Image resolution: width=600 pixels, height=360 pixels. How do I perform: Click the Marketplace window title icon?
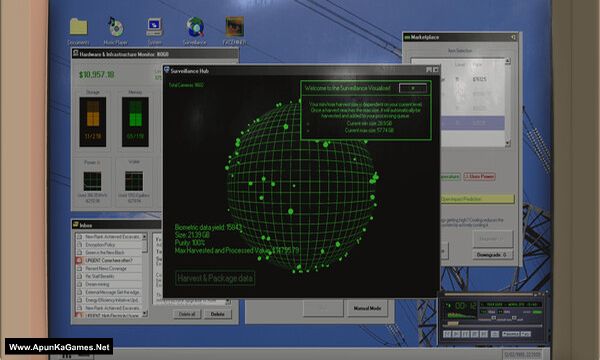click(x=407, y=37)
